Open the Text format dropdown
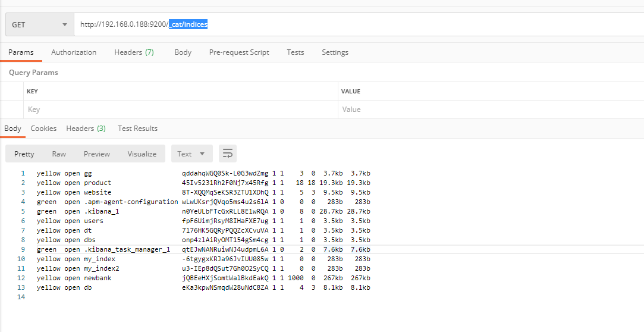644x332 pixels. (192, 154)
